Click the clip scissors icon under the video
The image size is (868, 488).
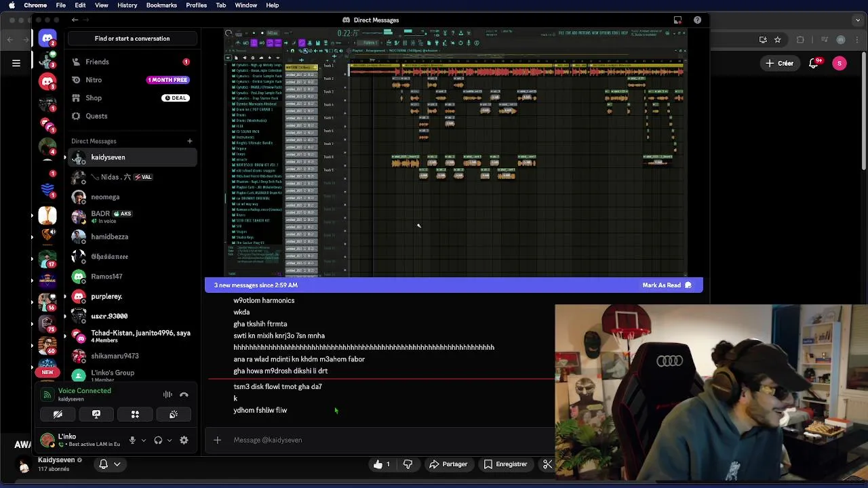547,464
